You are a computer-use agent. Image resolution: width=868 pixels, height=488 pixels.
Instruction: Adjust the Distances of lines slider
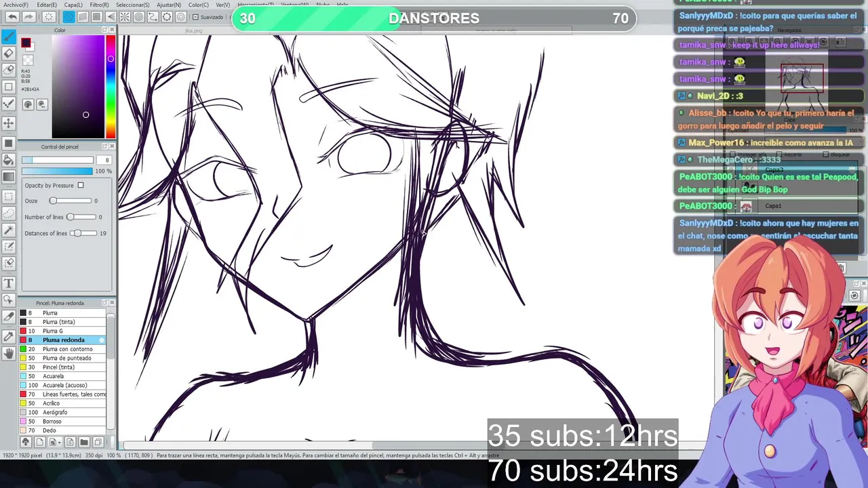tap(83, 233)
